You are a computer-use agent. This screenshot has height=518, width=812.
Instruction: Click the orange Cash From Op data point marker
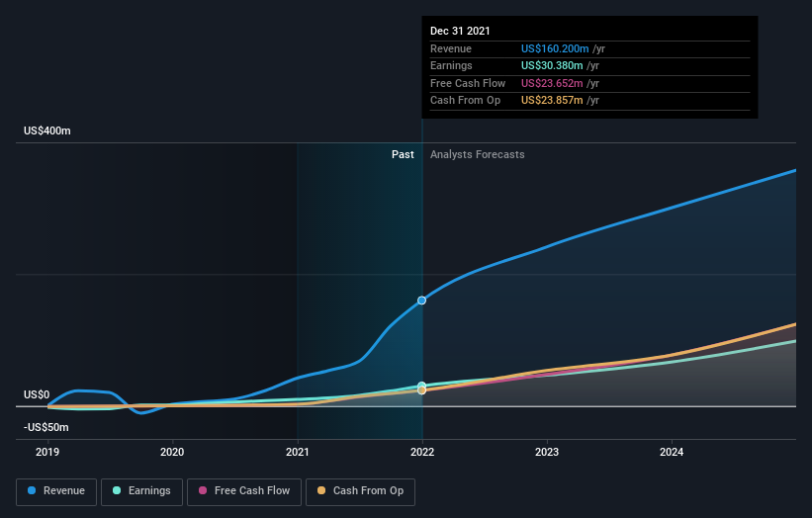pos(422,390)
